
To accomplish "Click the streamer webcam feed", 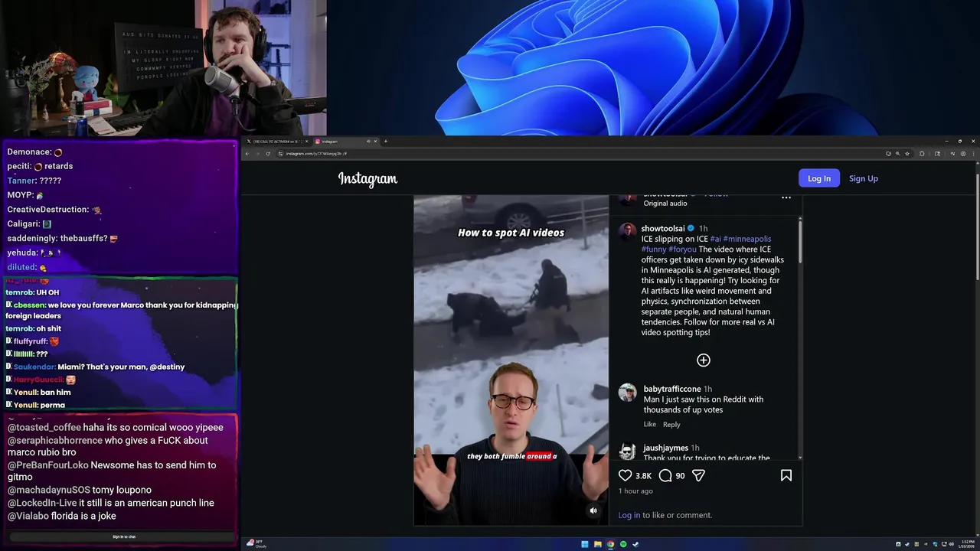I will 163,68.
